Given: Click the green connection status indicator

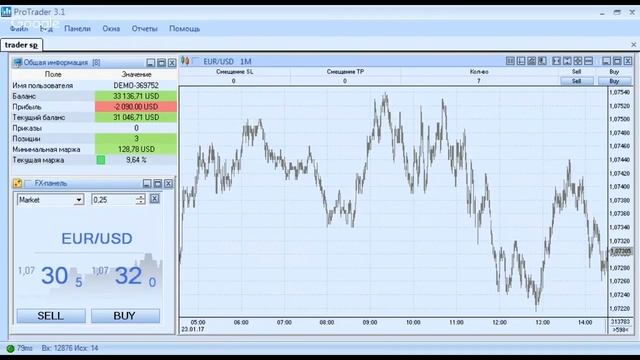Looking at the screenshot, I should click(x=11, y=348).
